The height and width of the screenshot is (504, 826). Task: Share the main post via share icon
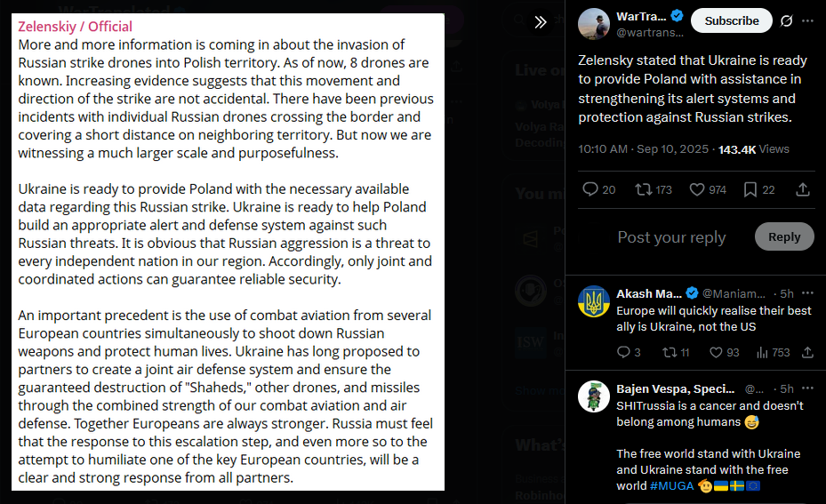click(x=802, y=189)
